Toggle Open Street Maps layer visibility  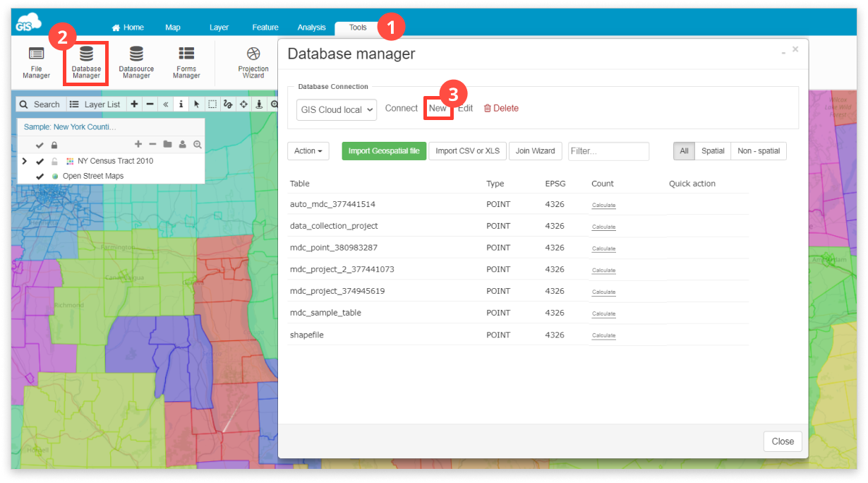[40, 175]
